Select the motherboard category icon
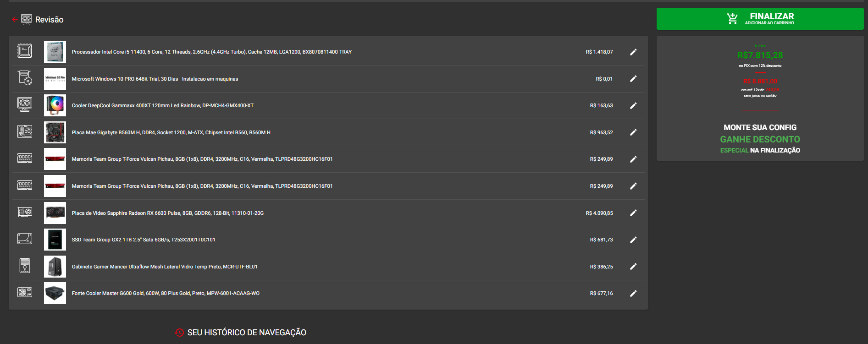This screenshot has width=868, height=344. tap(25, 131)
